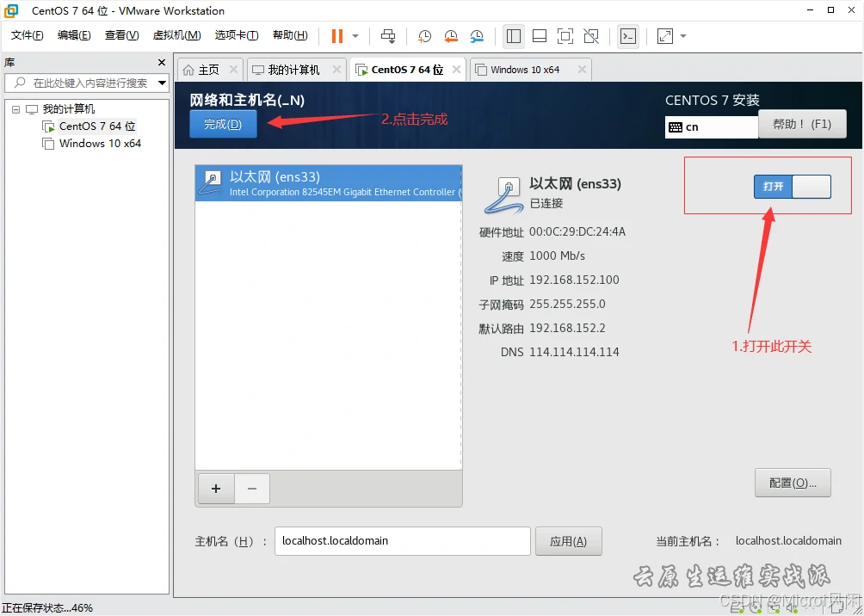Select CentOS 7 64 位 in library tree
Image resolution: width=864 pixels, height=616 pixels.
pos(97,126)
